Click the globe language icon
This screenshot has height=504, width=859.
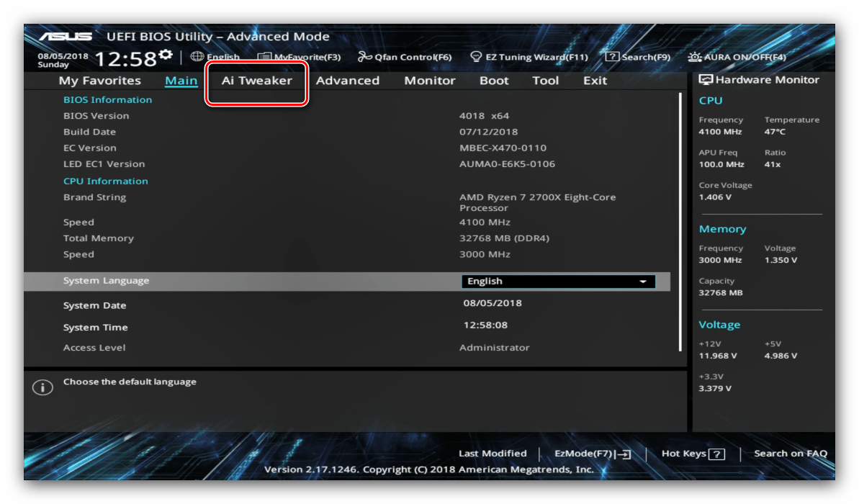pyautogui.click(x=197, y=57)
